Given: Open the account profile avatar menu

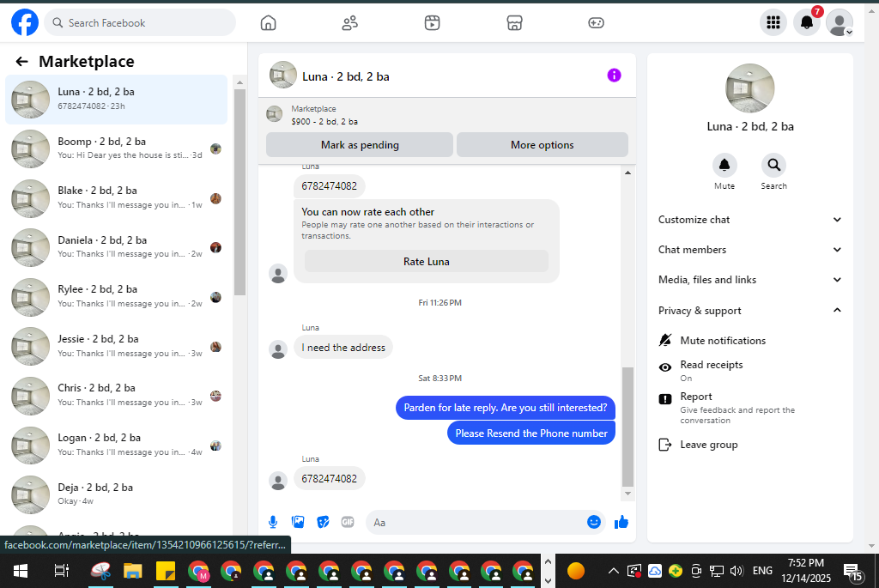Looking at the screenshot, I should (x=840, y=22).
